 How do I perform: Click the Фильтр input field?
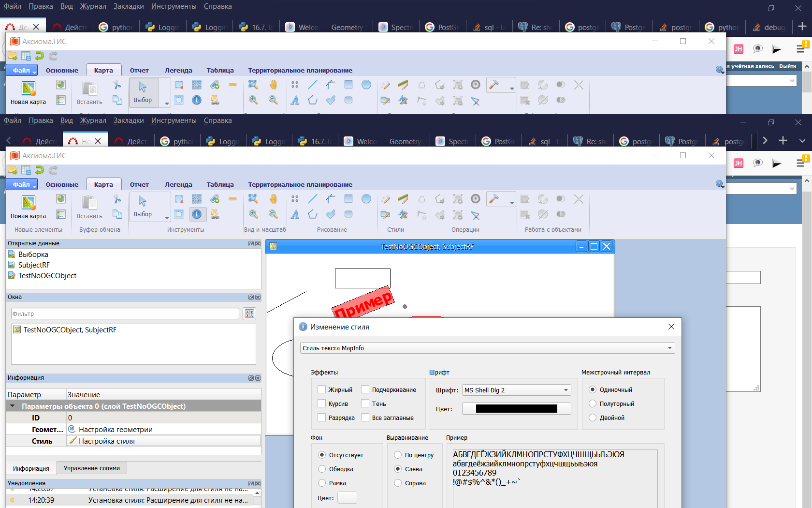[x=125, y=314]
